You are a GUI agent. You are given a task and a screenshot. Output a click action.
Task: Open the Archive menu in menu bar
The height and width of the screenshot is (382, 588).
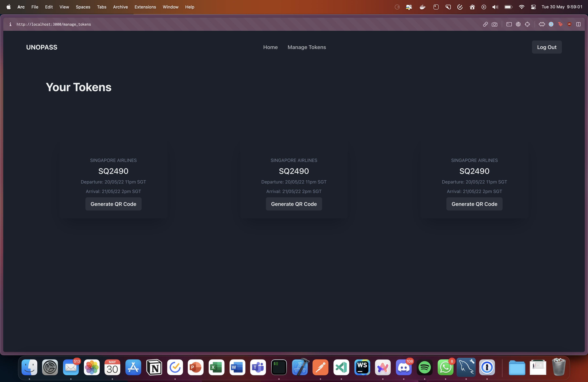click(x=120, y=7)
